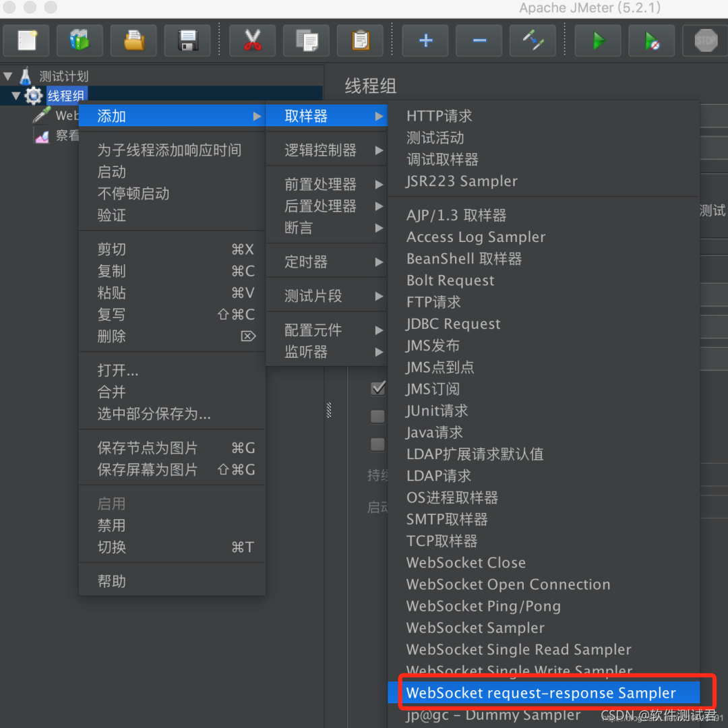Click the Copy toolbar icon
Screen dimensions: 728x728
tap(307, 40)
